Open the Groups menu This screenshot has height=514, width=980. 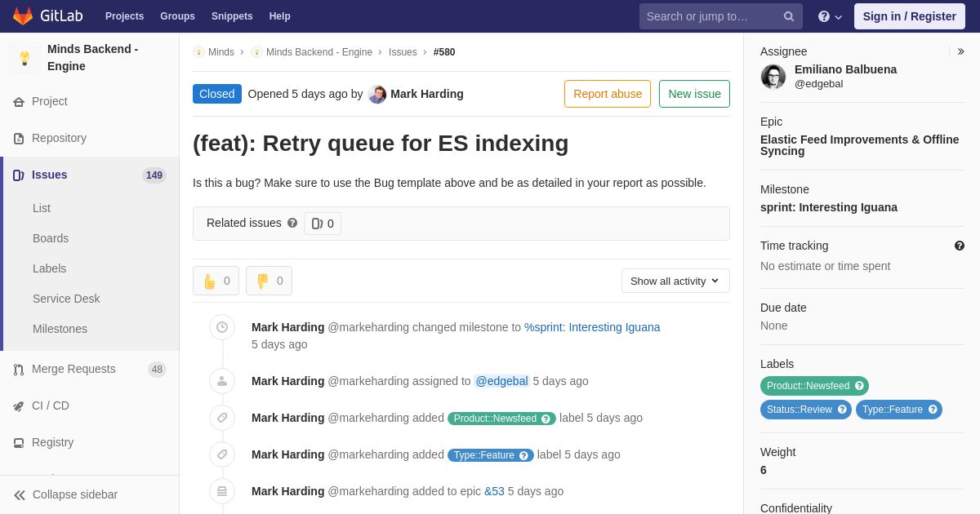point(177,16)
